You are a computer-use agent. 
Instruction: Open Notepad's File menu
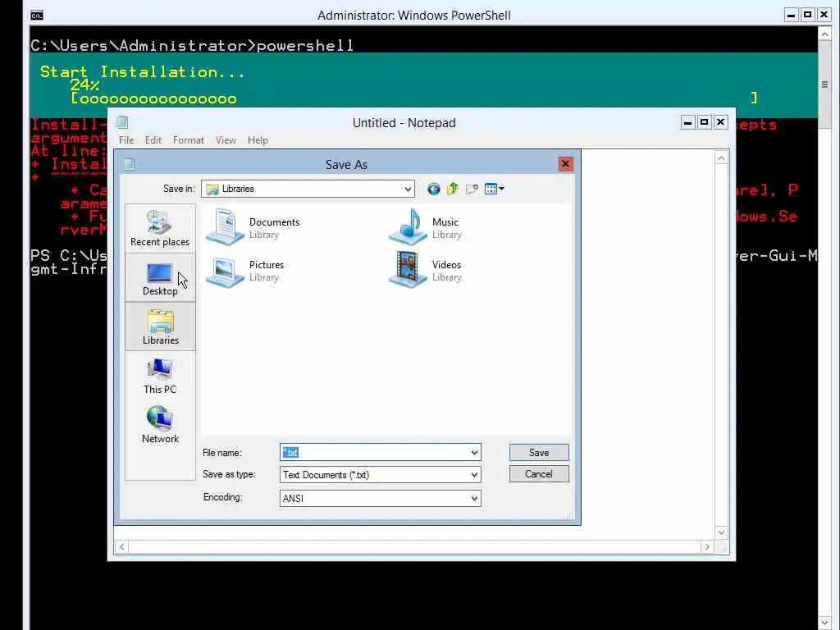point(126,139)
